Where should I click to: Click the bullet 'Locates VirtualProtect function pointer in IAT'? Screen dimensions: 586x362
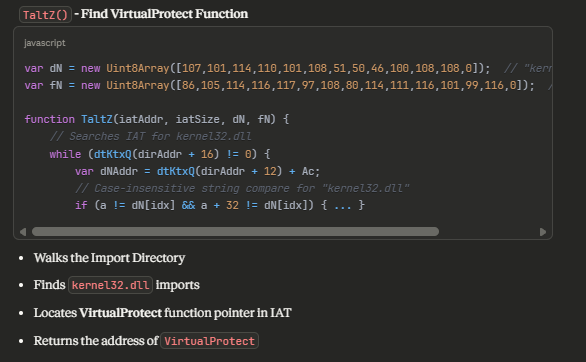[163, 313]
